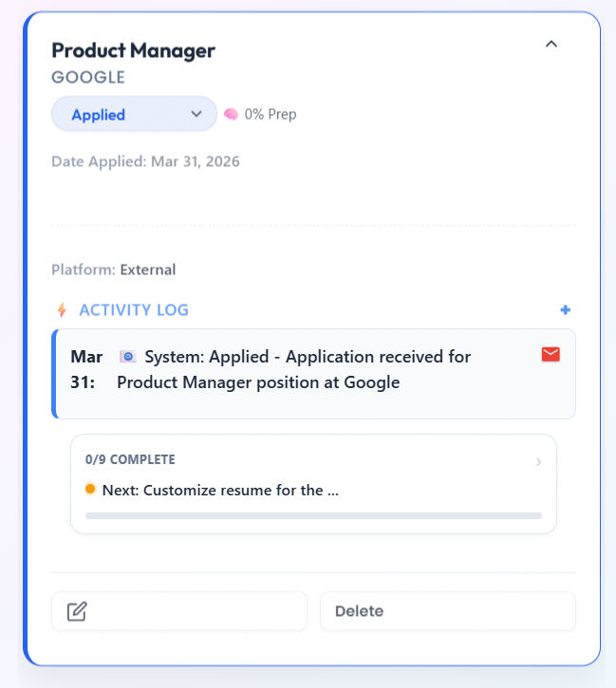Delete the Google application
This screenshot has height=688, width=616.
coord(447,611)
